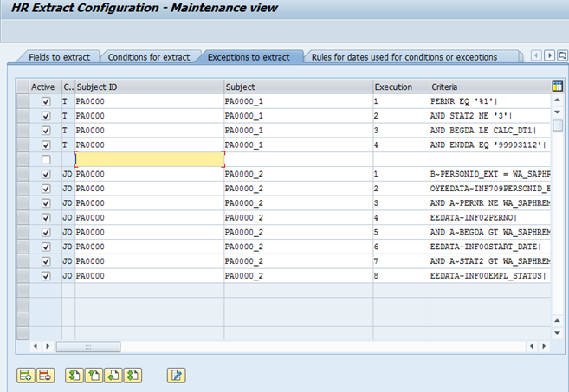The width and height of the screenshot is (569, 392).
Task: Click the delete row icon
Action: (45, 376)
